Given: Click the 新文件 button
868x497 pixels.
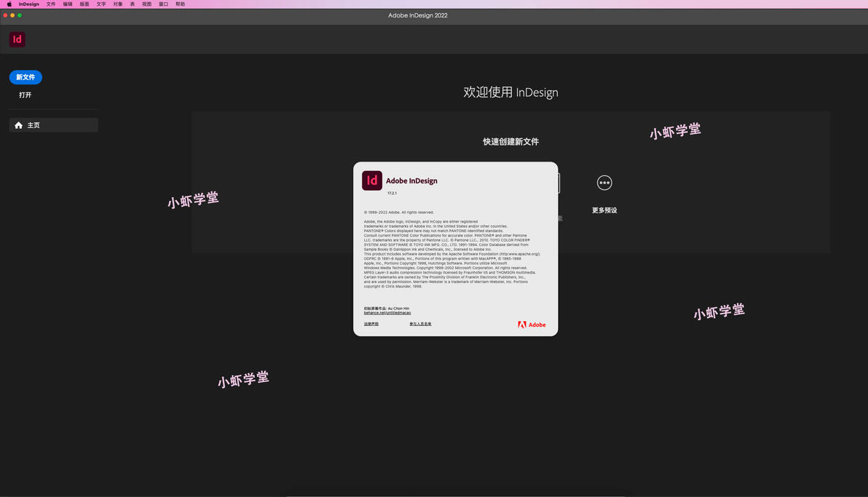Looking at the screenshot, I should tap(25, 77).
